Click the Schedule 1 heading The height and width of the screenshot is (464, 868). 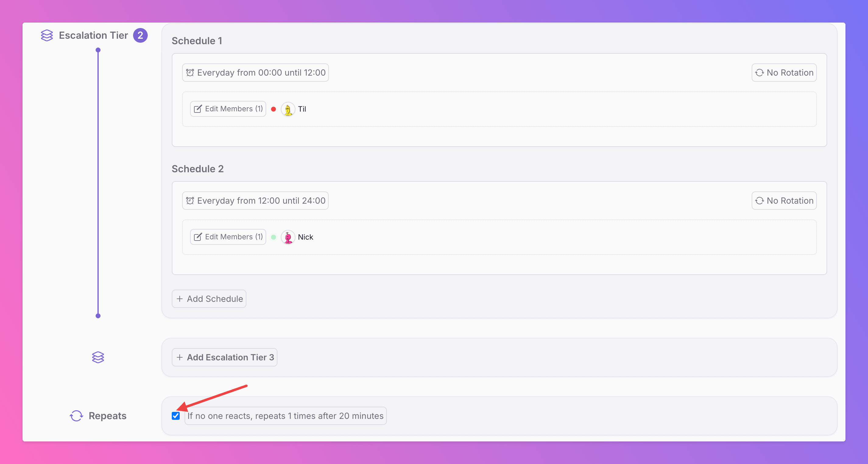point(197,41)
